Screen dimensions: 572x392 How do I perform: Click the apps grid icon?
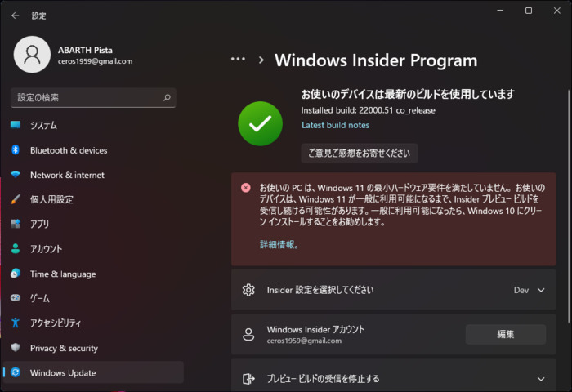[x=16, y=224]
